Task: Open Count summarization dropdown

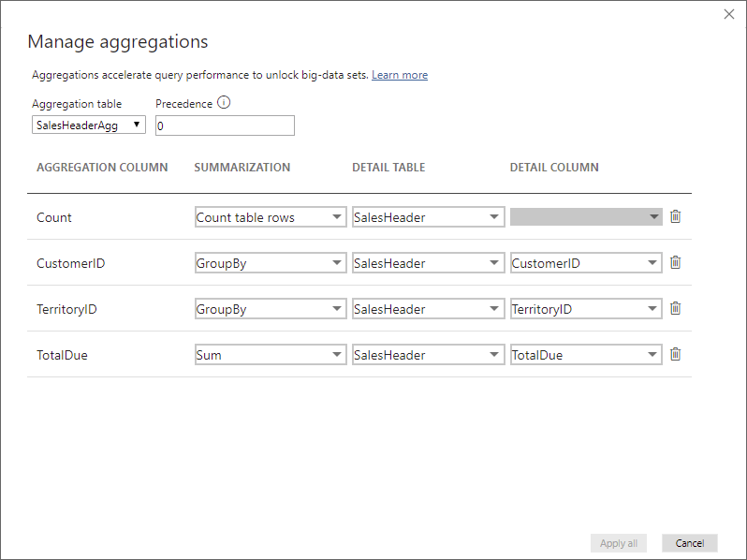Action: click(271, 217)
